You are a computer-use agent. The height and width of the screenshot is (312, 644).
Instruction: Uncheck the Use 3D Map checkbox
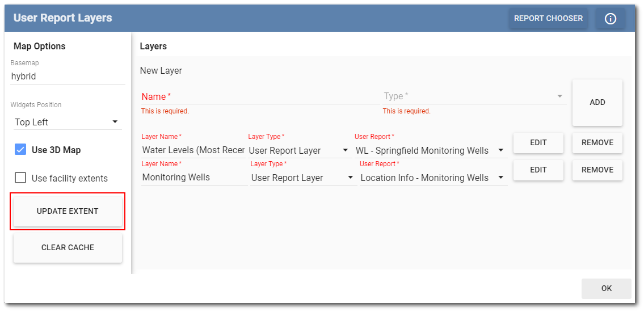pos(20,150)
